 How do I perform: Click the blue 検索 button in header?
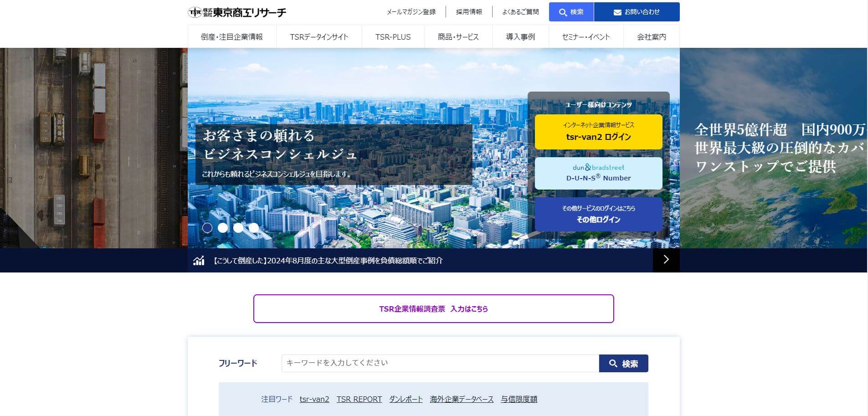click(571, 12)
